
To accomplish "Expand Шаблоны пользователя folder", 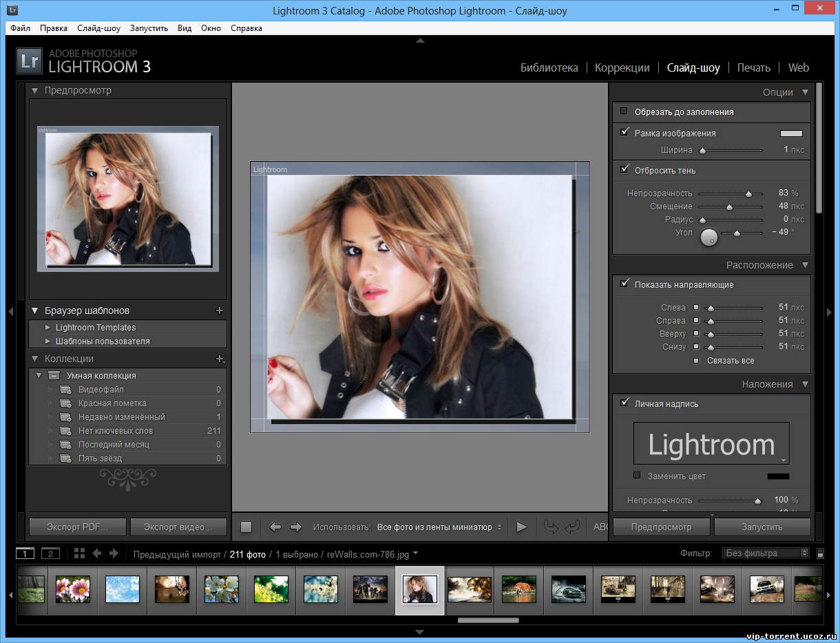I will click(x=48, y=341).
